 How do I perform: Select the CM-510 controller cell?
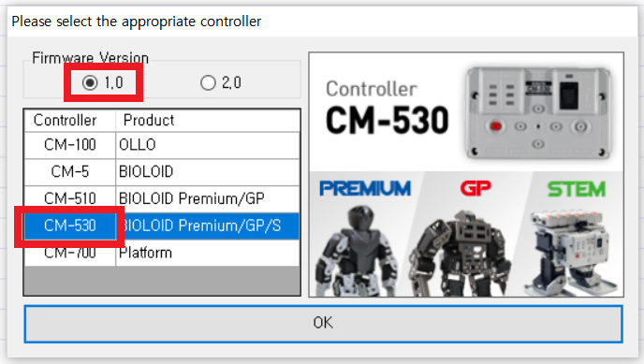pyautogui.click(x=70, y=199)
